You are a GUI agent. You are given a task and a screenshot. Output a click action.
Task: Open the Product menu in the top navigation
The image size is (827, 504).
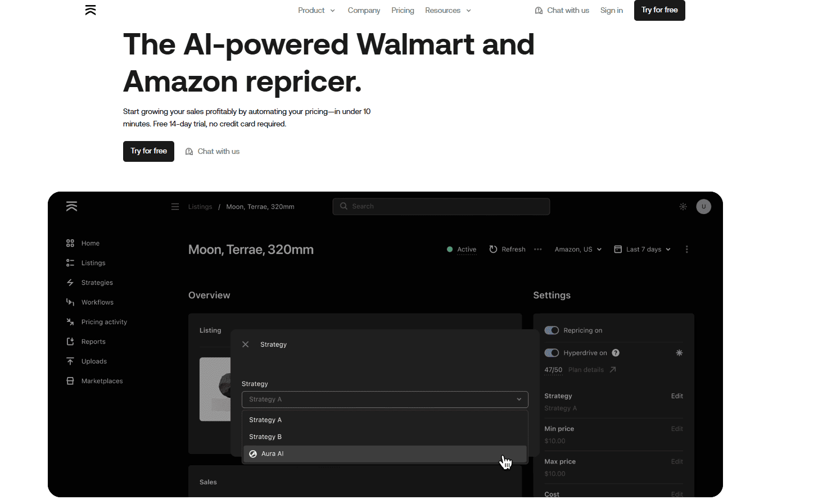(316, 10)
